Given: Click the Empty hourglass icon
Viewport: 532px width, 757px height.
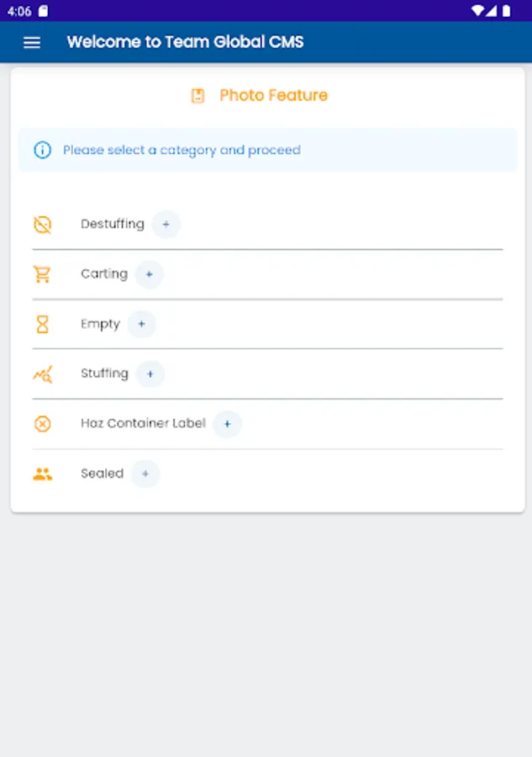Looking at the screenshot, I should 42,324.
